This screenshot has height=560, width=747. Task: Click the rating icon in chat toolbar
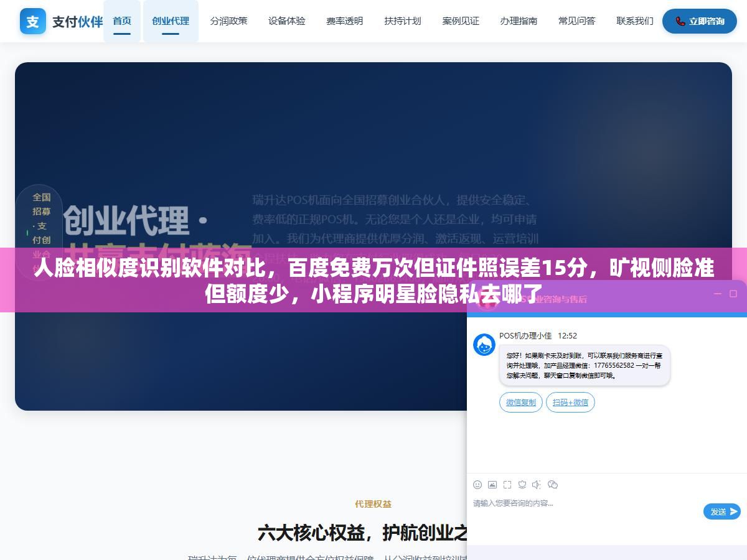click(x=522, y=485)
